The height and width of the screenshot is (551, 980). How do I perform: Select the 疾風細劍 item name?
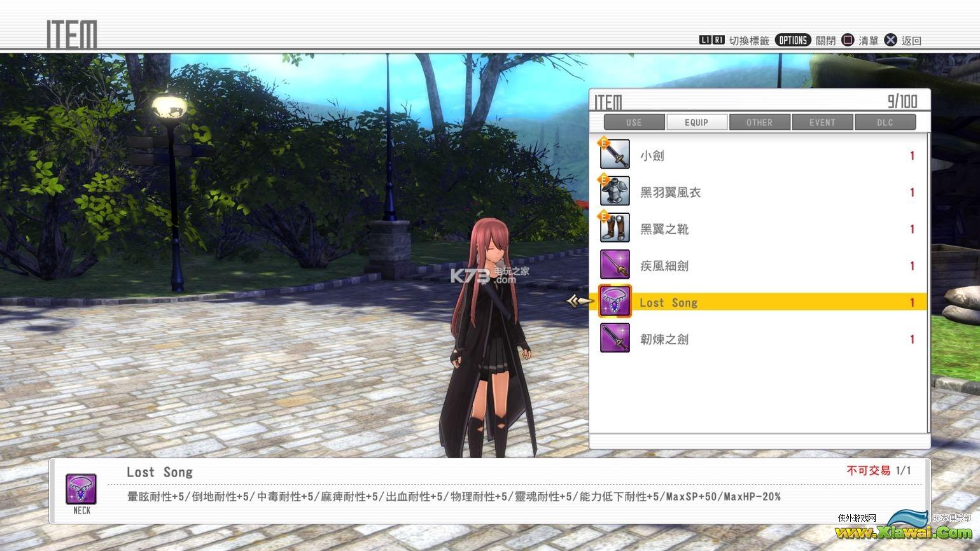pos(664,266)
